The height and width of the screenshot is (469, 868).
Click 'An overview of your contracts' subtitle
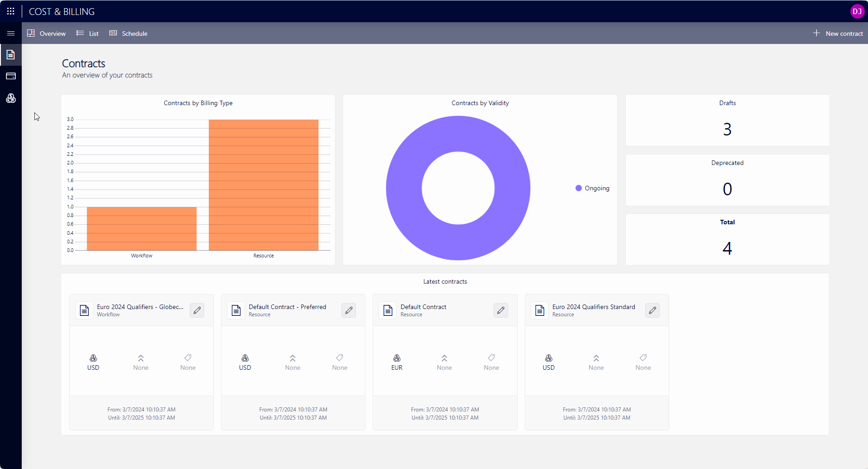(107, 75)
